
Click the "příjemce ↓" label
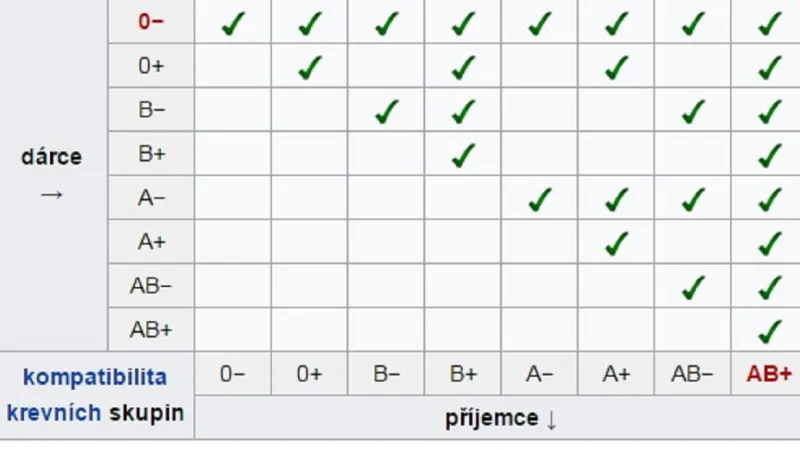(501, 418)
